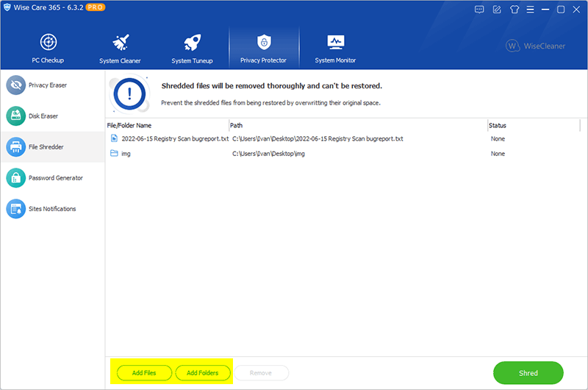This screenshot has width=588, height=390.
Task: Click the Wise Care 365 - 6.3.2 title
Action: click(x=49, y=7)
